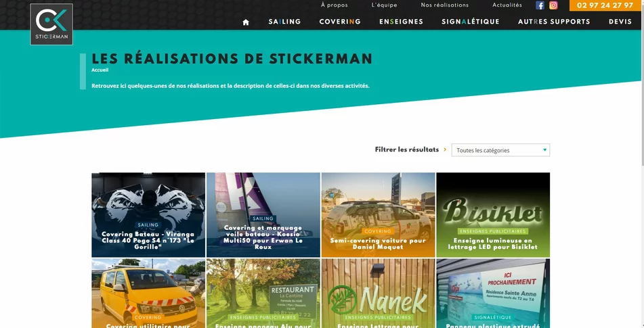
Task: Visit the L'équipe page
Action: (384, 5)
